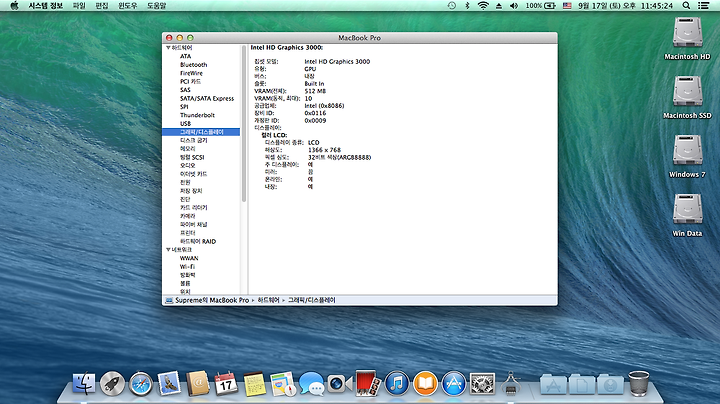Select Wi-Fi in the sidebar list

click(187, 266)
